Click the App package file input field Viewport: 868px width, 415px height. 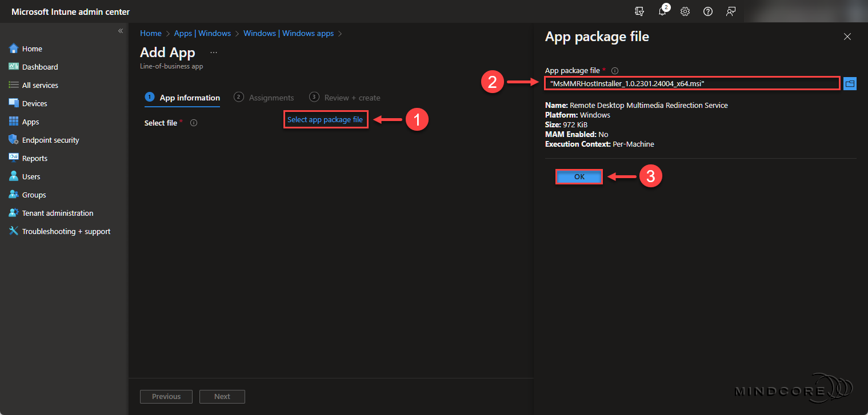point(692,83)
